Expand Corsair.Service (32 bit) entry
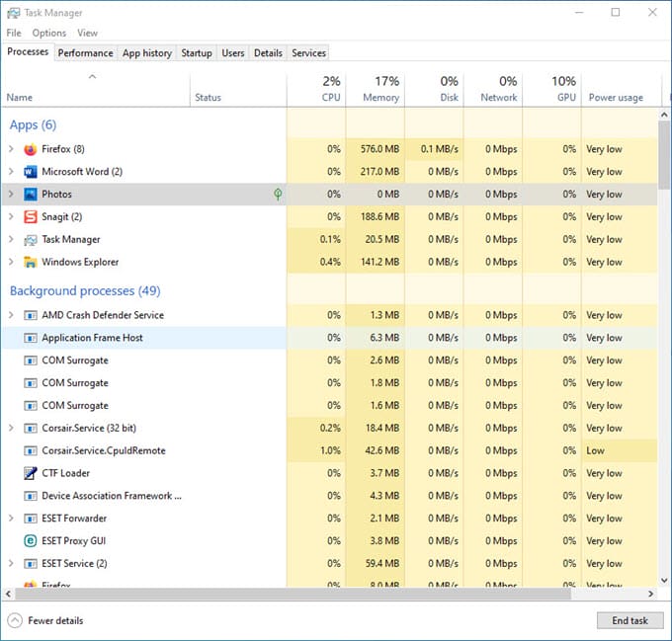The height and width of the screenshot is (641, 672). pos(11,429)
